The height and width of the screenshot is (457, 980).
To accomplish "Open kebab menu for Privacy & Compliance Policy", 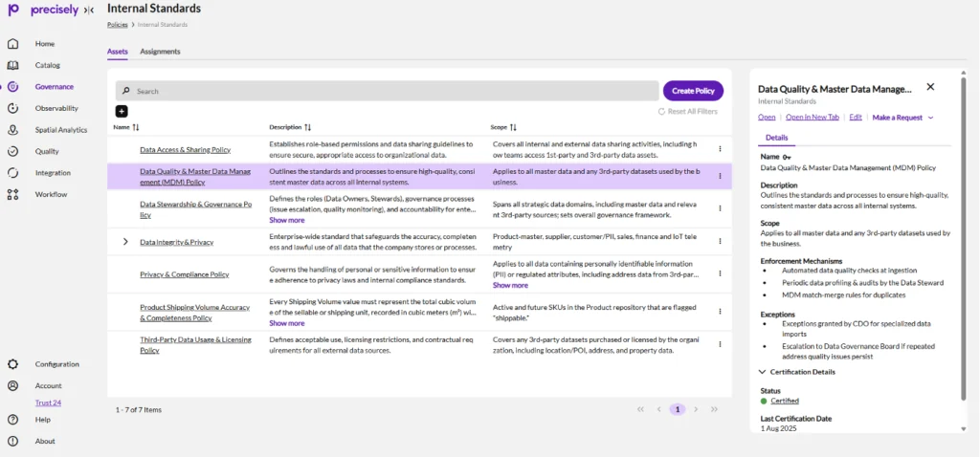I will point(720,274).
